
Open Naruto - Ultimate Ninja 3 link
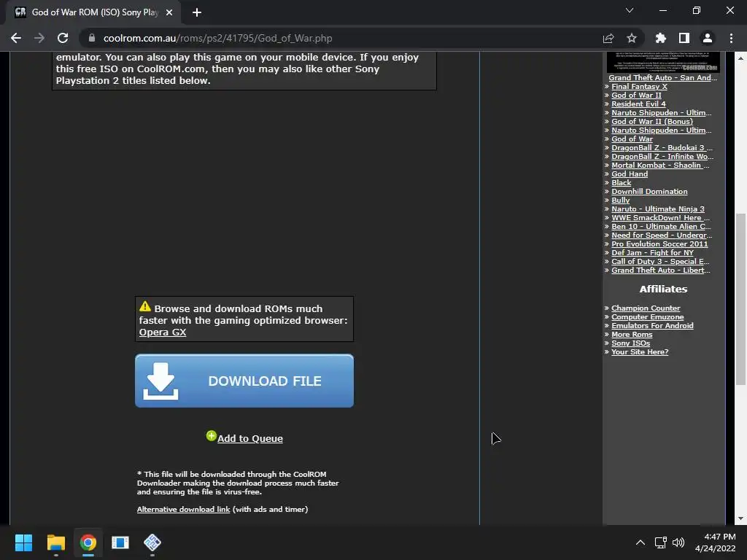[x=658, y=209]
